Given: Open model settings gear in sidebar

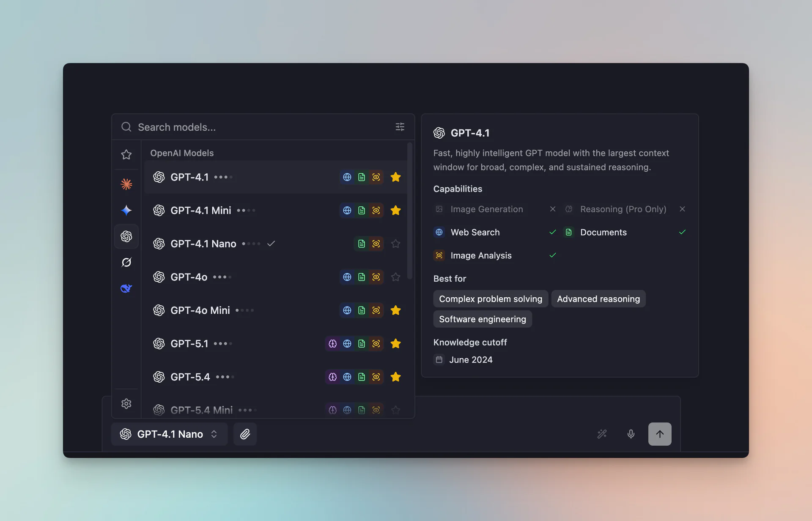Looking at the screenshot, I should point(126,403).
